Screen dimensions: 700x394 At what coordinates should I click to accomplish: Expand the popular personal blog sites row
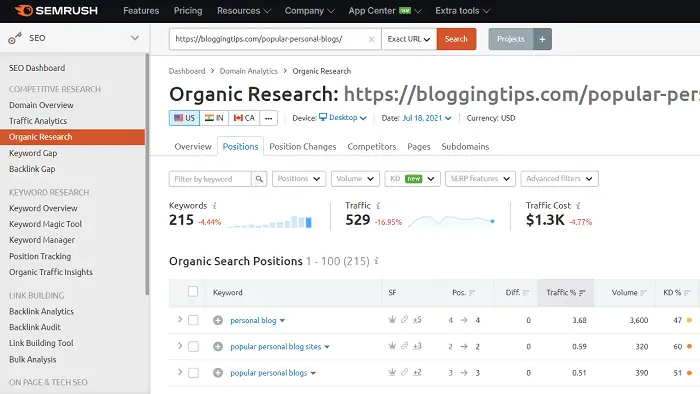click(x=180, y=346)
